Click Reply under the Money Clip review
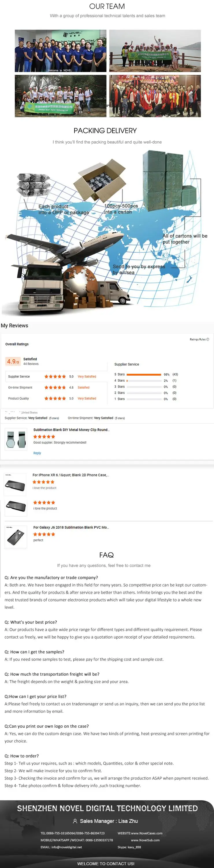 coord(37,453)
